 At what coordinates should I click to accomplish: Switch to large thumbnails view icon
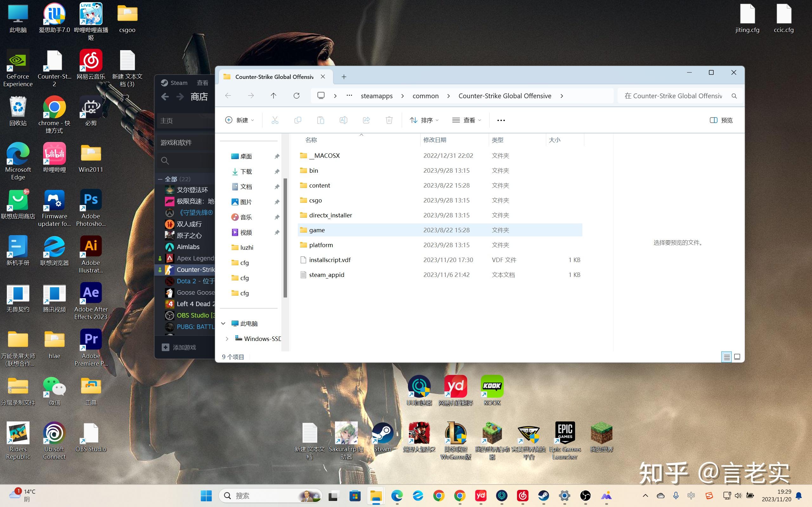coord(737,357)
